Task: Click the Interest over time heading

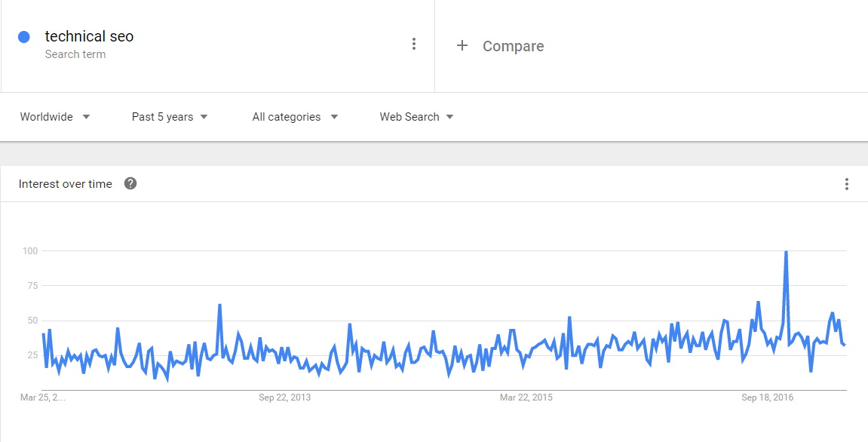Action: tap(66, 183)
